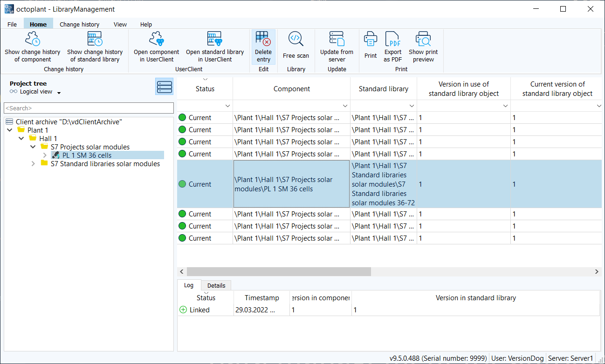The width and height of the screenshot is (605, 364).
Task: Show the print preview
Action: (x=423, y=47)
